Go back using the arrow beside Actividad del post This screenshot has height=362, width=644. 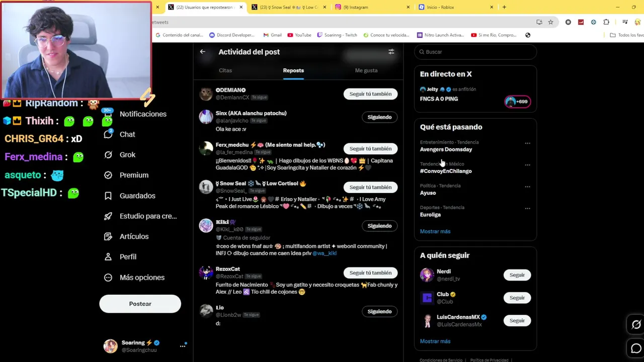tap(202, 52)
